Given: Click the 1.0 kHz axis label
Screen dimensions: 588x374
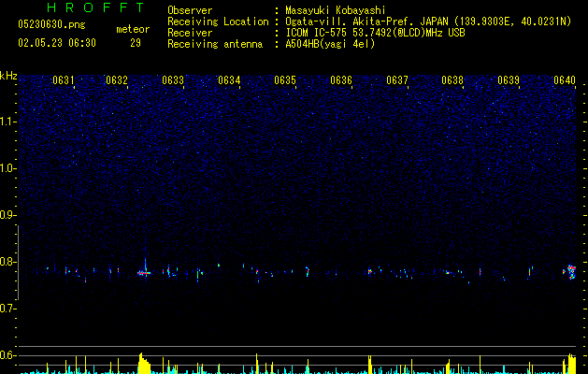Looking at the screenshot, I should [x=8, y=168].
